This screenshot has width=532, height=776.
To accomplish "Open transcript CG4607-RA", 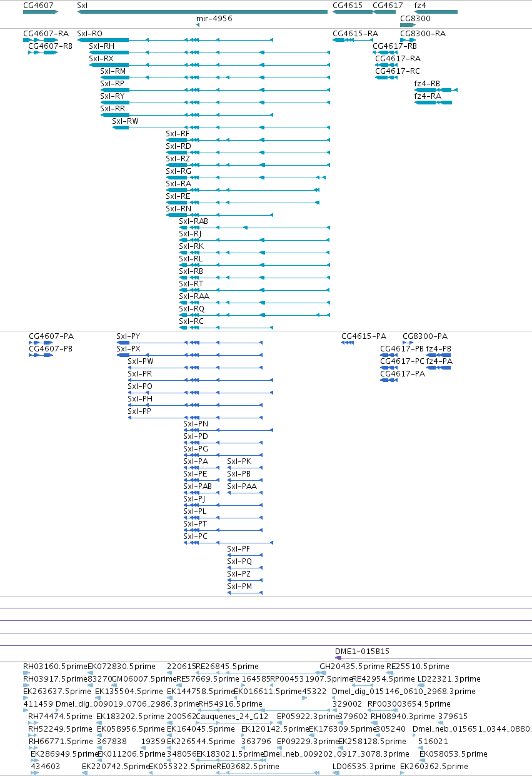I will pyautogui.click(x=46, y=34).
